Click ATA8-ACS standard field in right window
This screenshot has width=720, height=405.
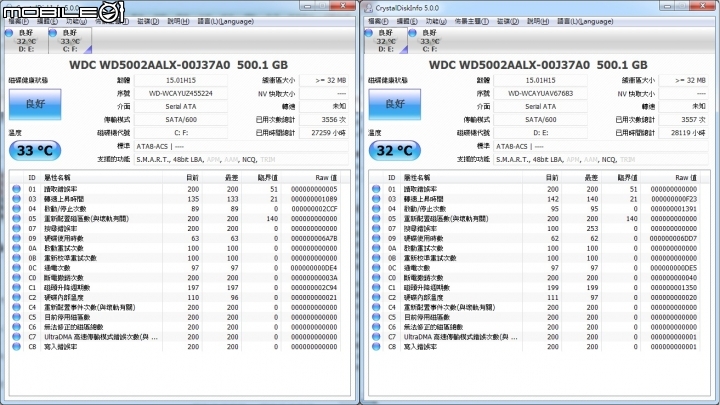coord(601,146)
